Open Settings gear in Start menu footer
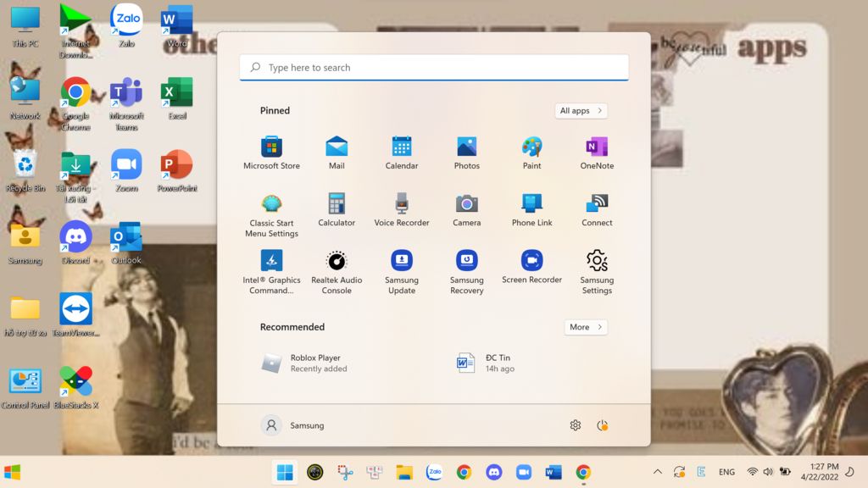868x488 pixels. click(576, 425)
